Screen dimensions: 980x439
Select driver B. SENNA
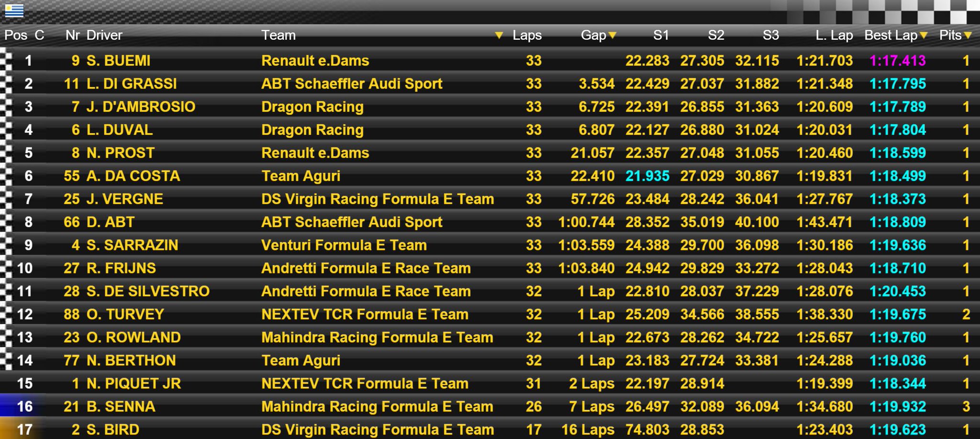tap(121, 406)
